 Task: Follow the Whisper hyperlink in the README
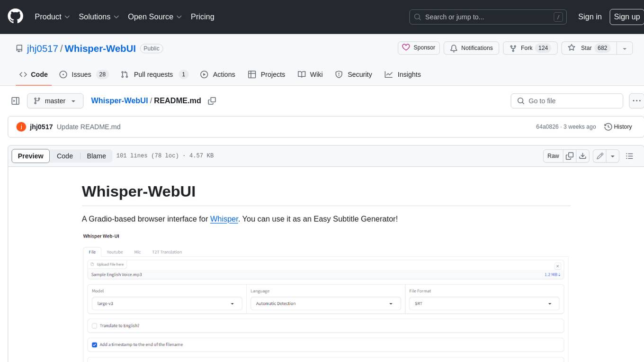tap(224, 219)
